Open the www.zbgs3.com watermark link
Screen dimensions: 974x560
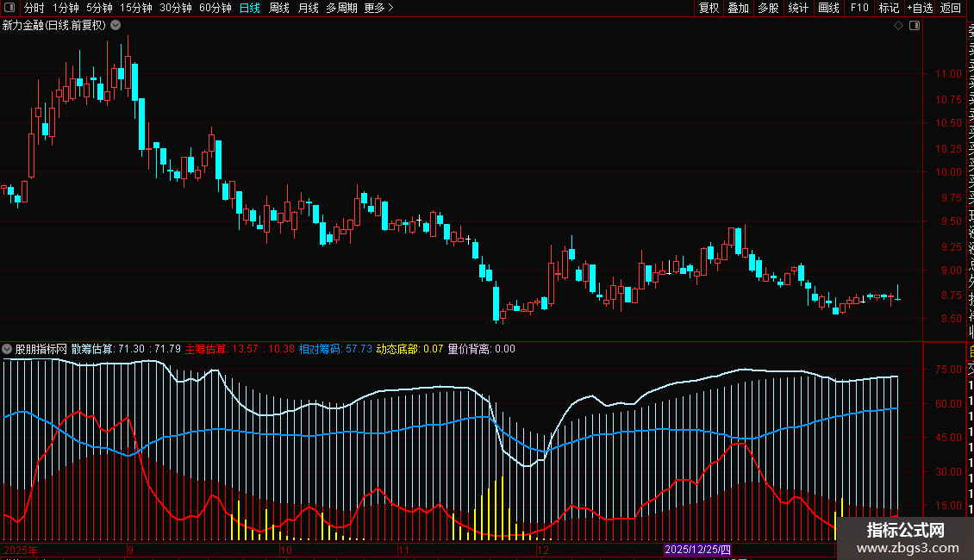[x=907, y=548]
